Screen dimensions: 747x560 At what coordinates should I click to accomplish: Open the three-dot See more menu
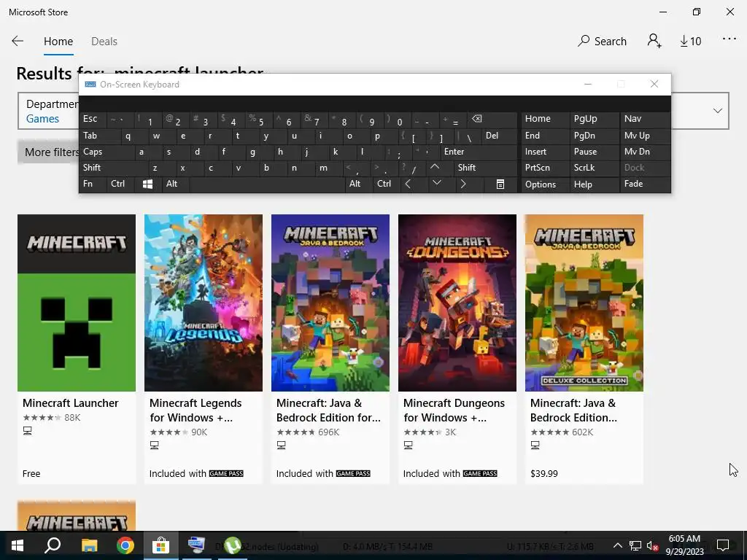click(x=729, y=39)
